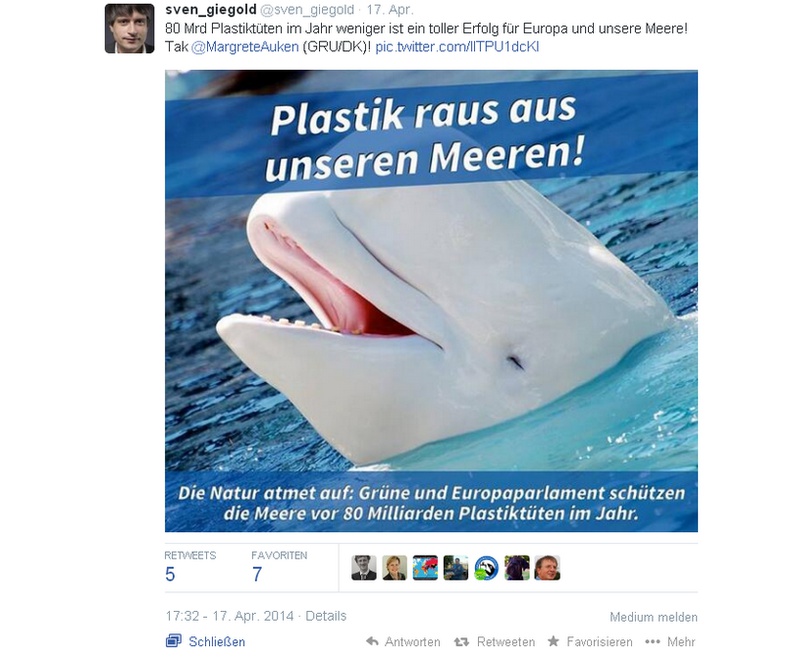This screenshot has height=658, width=795.
Task: View the 7 Favoriten count
Action: [257, 574]
